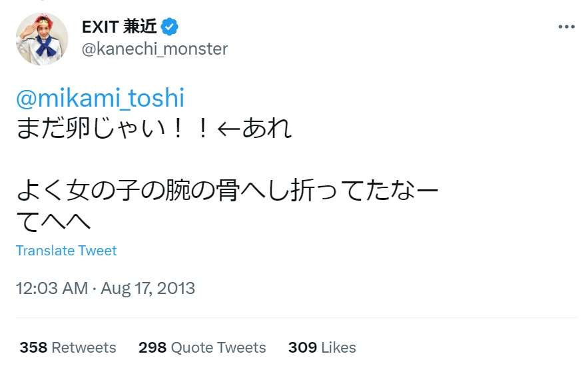
Task: Click the tweet line starting よく女の子
Action: [x=226, y=193]
